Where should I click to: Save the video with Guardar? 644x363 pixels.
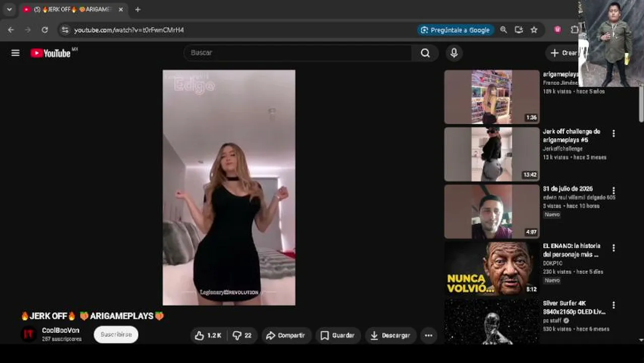click(x=338, y=335)
